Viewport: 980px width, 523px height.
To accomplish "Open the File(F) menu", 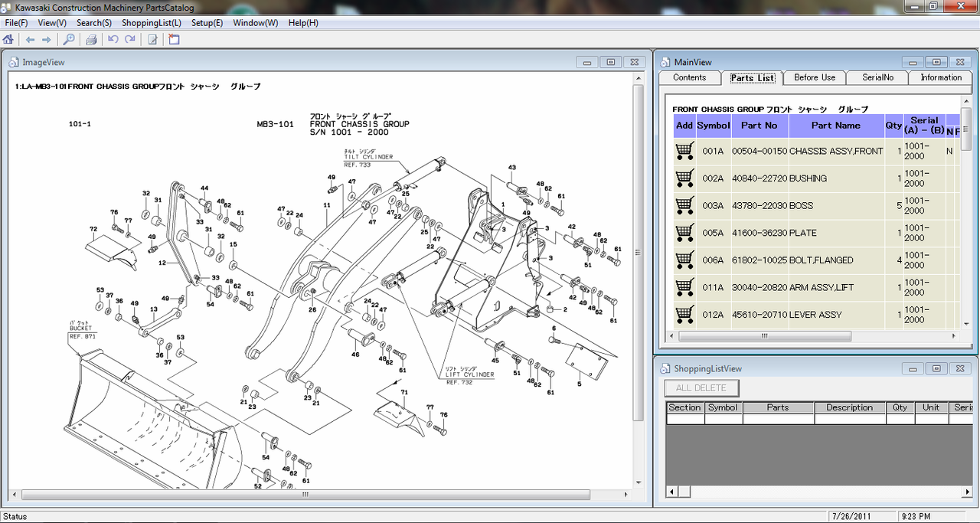I will click(16, 23).
